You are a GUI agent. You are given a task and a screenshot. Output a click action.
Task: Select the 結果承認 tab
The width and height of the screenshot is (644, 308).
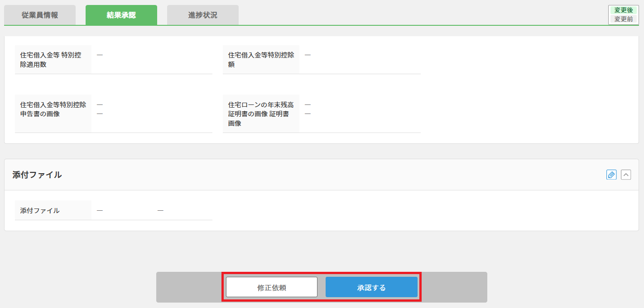121,15
